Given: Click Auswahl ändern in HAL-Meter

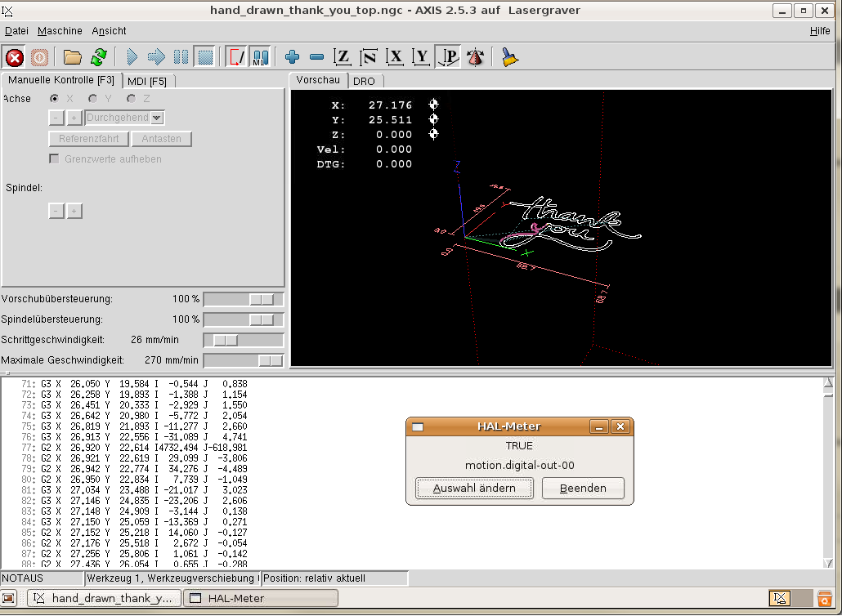Looking at the screenshot, I should tap(474, 489).
